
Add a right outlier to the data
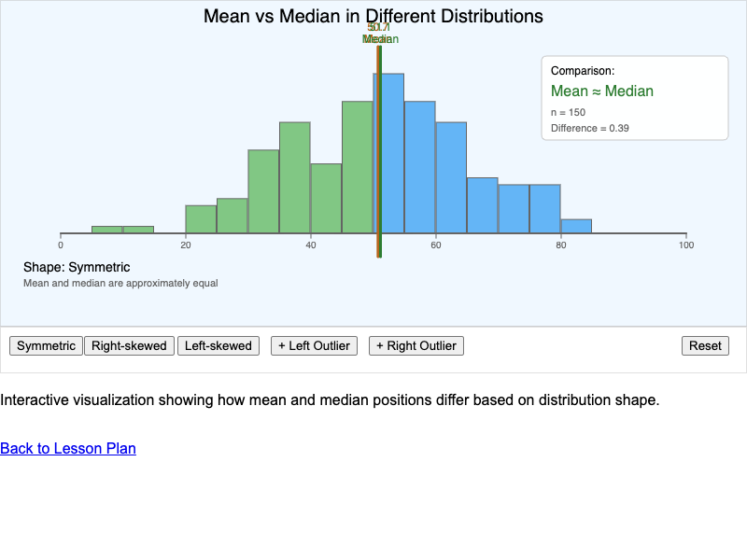(416, 345)
